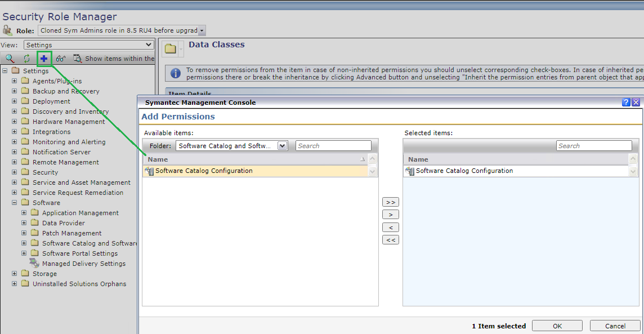Image resolution: width=644 pixels, height=334 pixels.
Task: Open the Folder dropdown in Add Permissions
Action: click(x=282, y=146)
